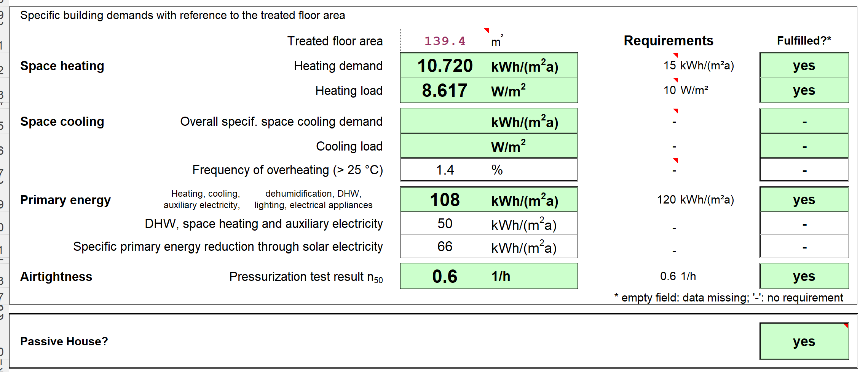Click the empty space cooling demand cell
Screen dimensions: 868x372
(x=489, y=121)
